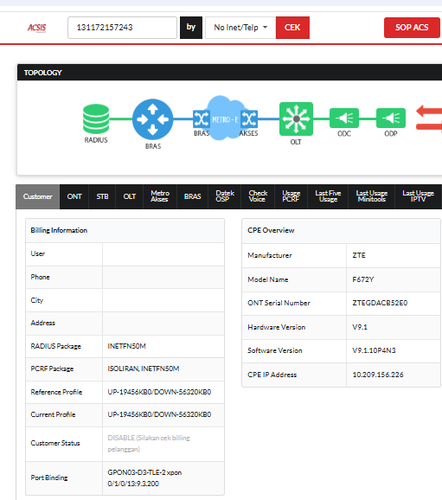Screen dimensions: 442x500
Task: Select the large blue BRAS router icon
Action: (x=153, y=119)
